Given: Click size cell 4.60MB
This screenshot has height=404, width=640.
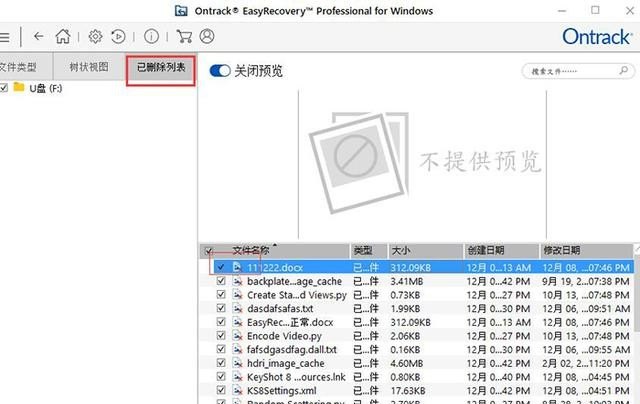Looking at the screenshot, I should [x=407, y=363].
